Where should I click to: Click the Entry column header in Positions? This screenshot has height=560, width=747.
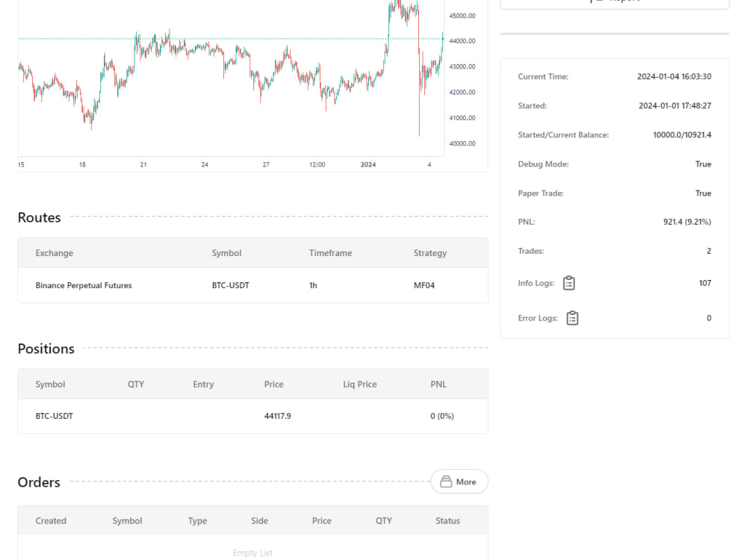(203, 385)
